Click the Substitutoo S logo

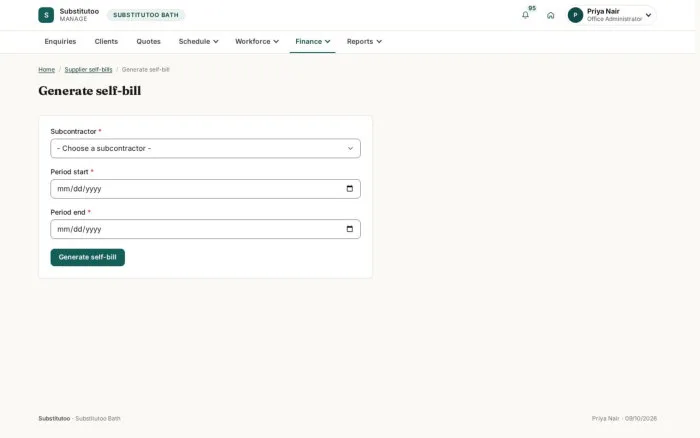[46, 15]
